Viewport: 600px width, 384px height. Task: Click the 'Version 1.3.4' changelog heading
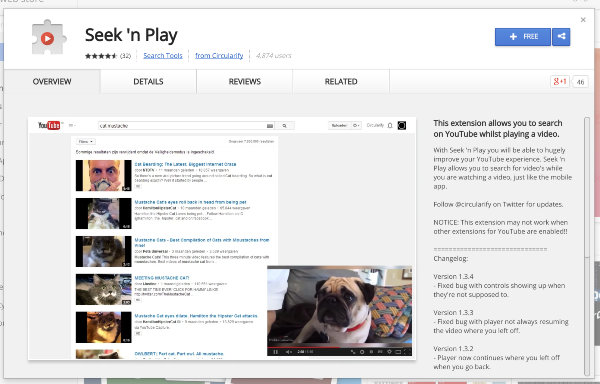[453, 276]
